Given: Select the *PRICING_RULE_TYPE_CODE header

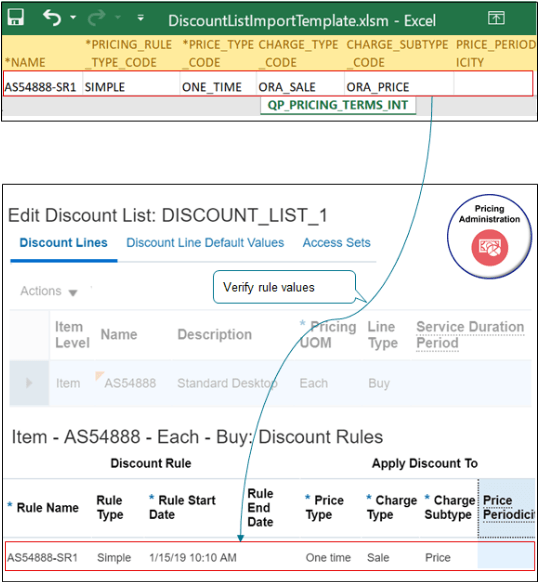Looking at the screenshot, I should pyautogui.click(x=131, y=53).
